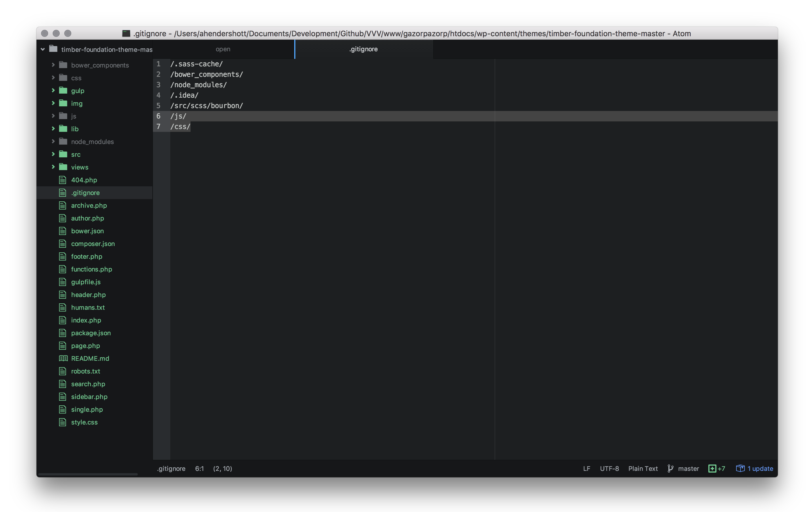The height and width of the screenshot is (512, 812).
Task: Open footer.php from the tree
Action: click(87, 256)
